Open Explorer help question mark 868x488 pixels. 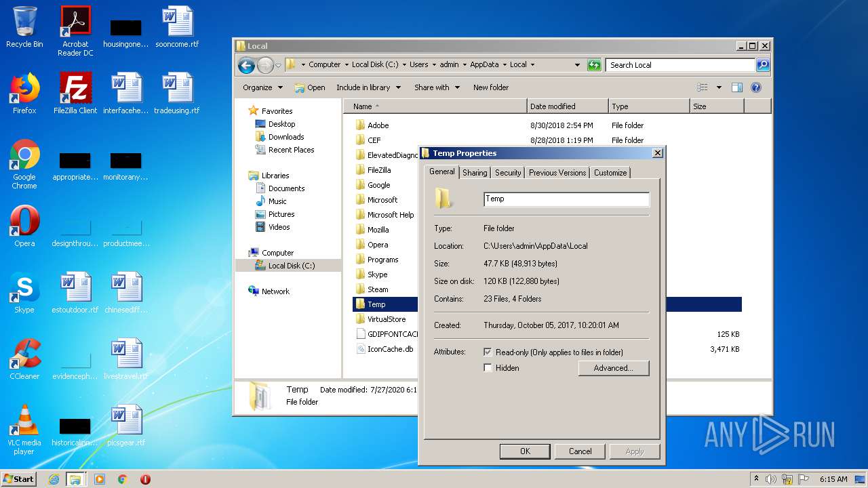(756, 87)
